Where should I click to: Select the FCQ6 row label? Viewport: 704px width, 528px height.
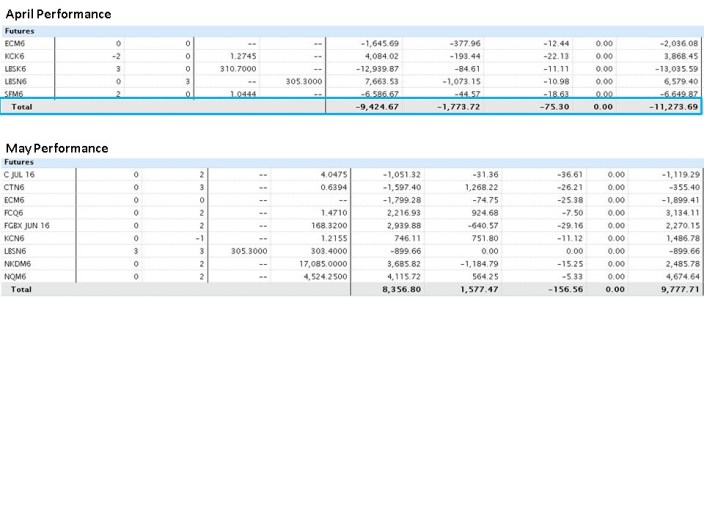click(x=15, y=213)
